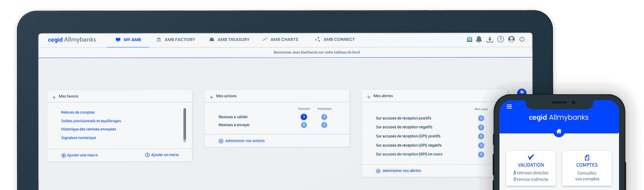Image resolution: width=644 pixels, height=190 pixels.
Task: Click the Mes actions panel move handle
Action: pyautogui.click(x=211, y=97)
